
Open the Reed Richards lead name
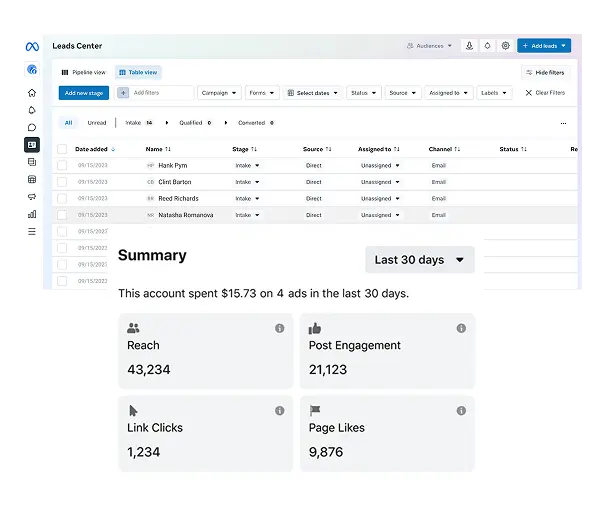178,198
